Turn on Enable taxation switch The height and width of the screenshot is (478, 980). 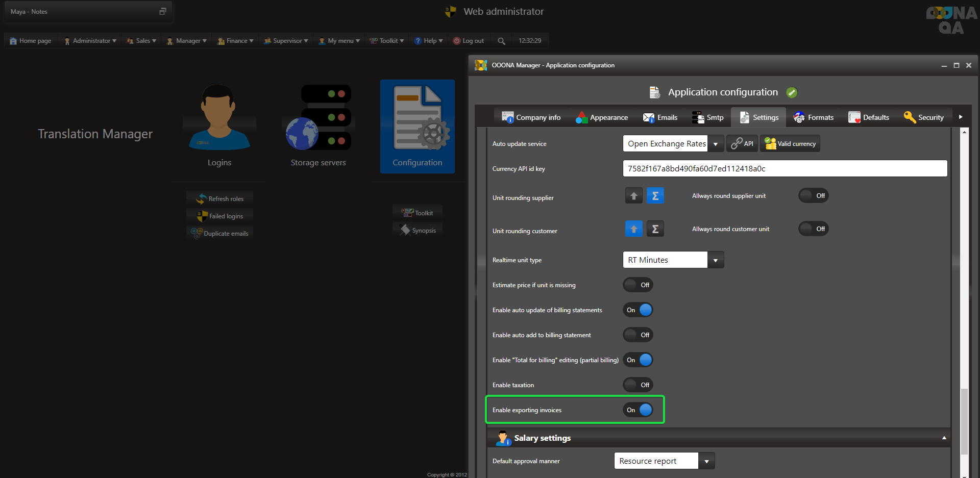[x=638, y=385]
